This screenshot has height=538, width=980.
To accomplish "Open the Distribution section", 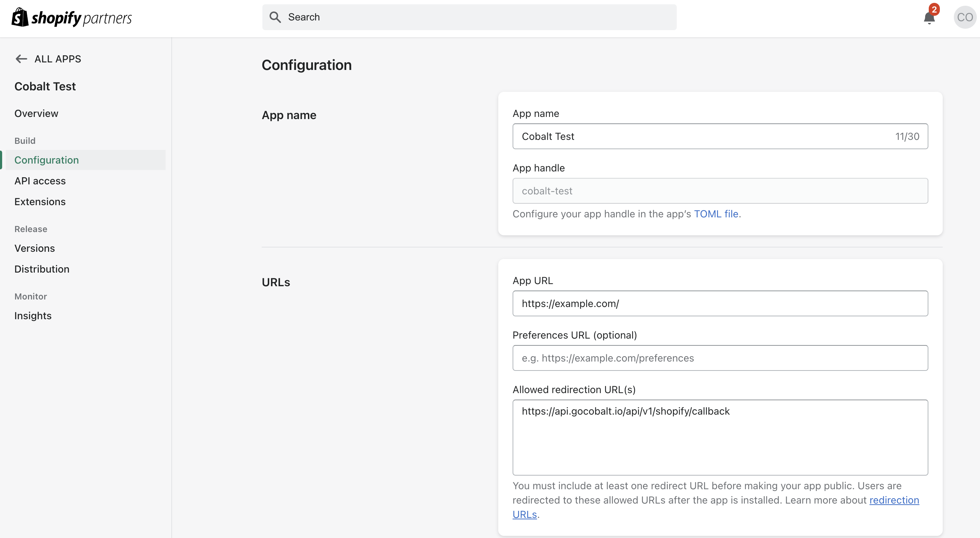I will [42, 269].
